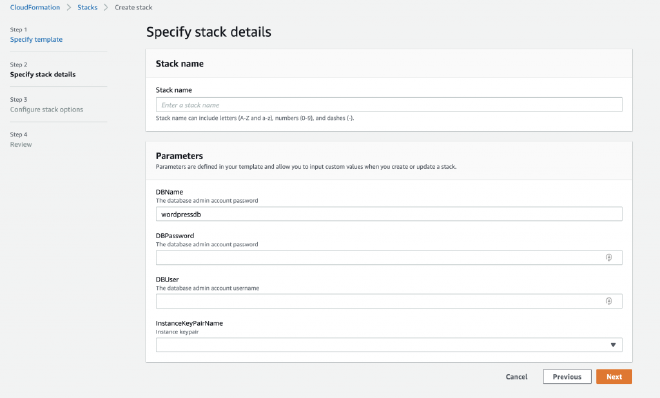The width and height of the screenshot is (660, 398).
Task: Proceed with the orange Next button
Action: [x=614, y=377]
